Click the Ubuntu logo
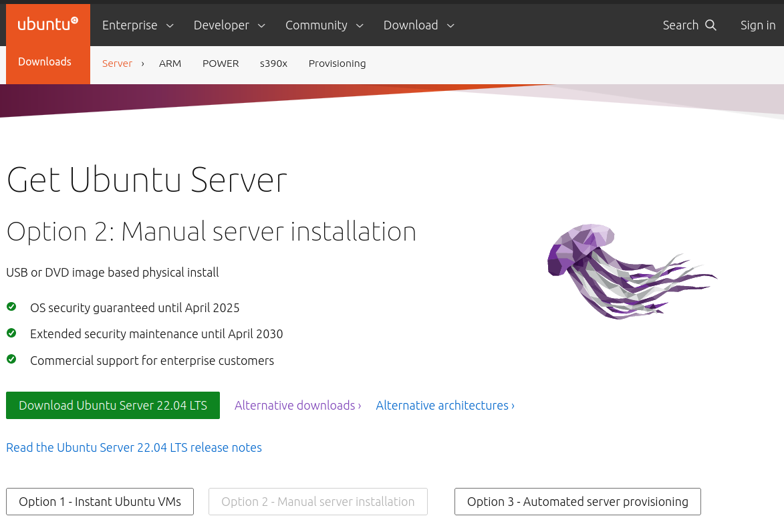 coord(48,24)
